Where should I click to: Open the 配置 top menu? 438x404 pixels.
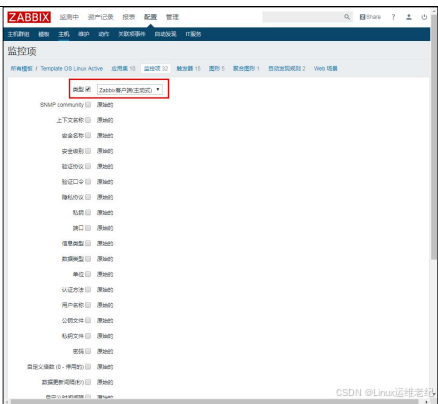(x=150, y=17)
